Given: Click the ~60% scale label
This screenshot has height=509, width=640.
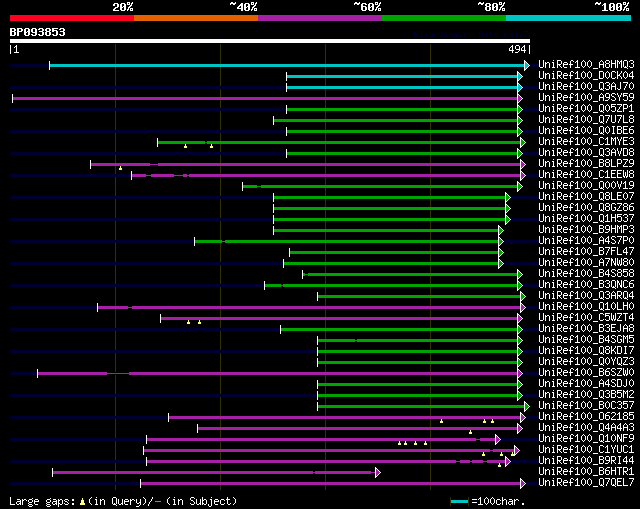Looking at the screenshot, I should tap(367, 7).
